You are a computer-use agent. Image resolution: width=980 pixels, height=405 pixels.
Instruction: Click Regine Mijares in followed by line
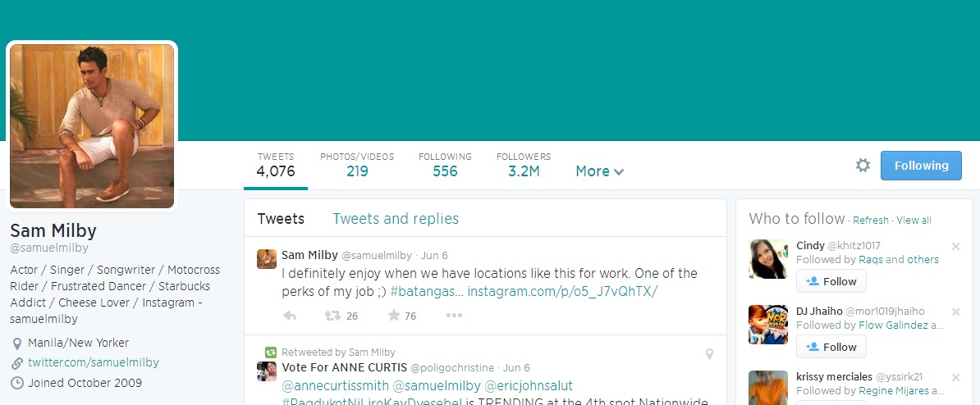point(895,390)
